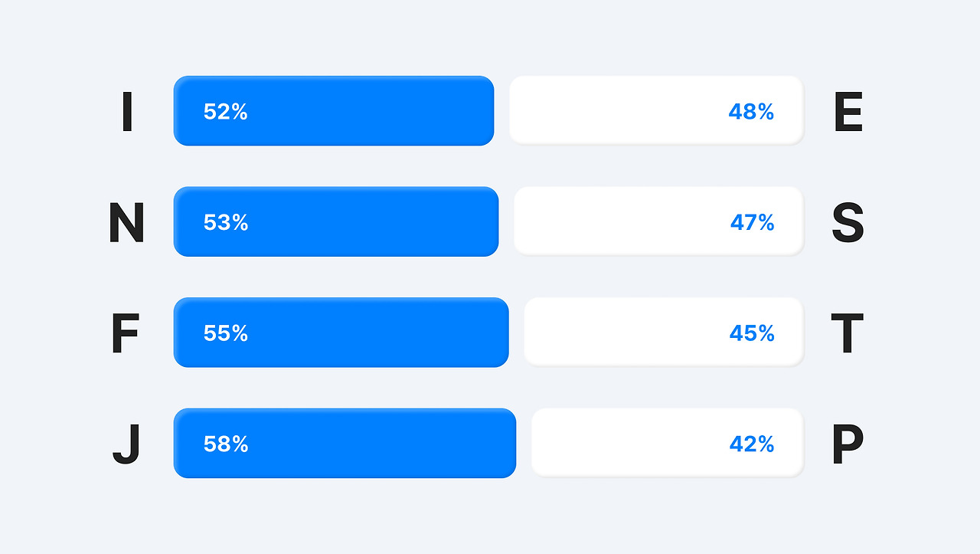This screenshot has height=554, width=980.
Task: Select the blue bar next to F
Action: (x=341, y=333)
